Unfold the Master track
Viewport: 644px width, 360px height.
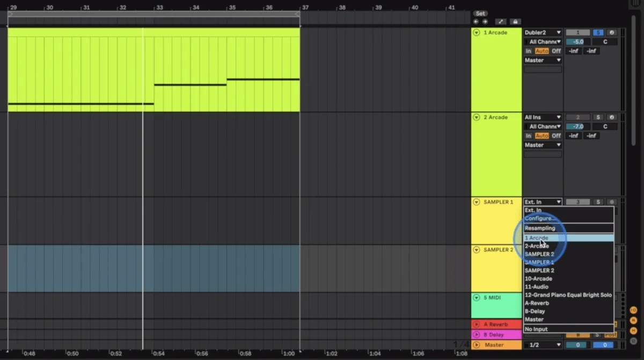point(476,345)
